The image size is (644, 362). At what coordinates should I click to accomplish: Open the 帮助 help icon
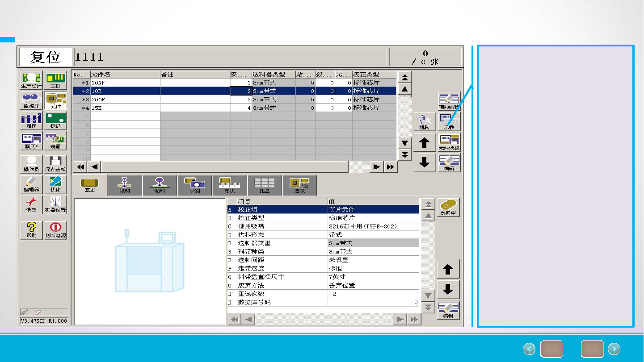(31, 230)
